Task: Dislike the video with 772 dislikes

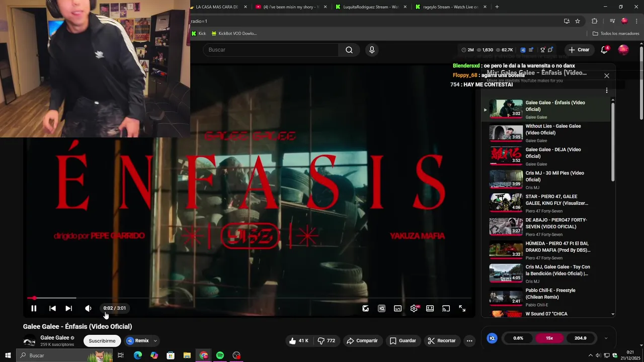Action: pos(327,340)
